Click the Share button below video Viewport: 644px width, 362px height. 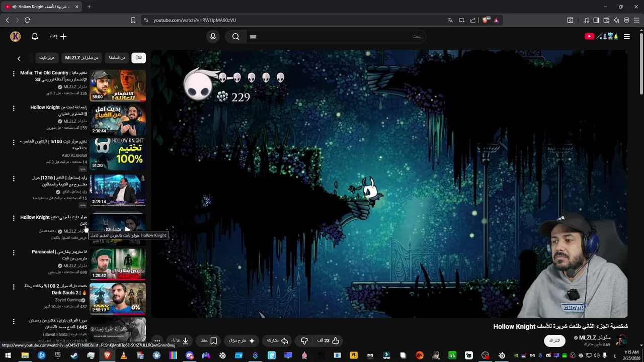(277, 340)
